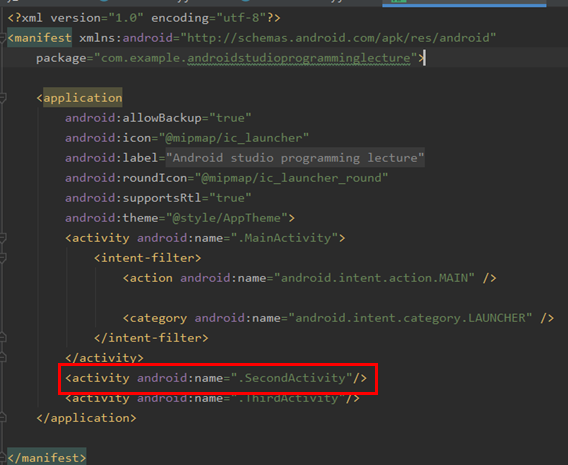
Task: Click the .ThirdActivity activity line
Action: [212, 398]
